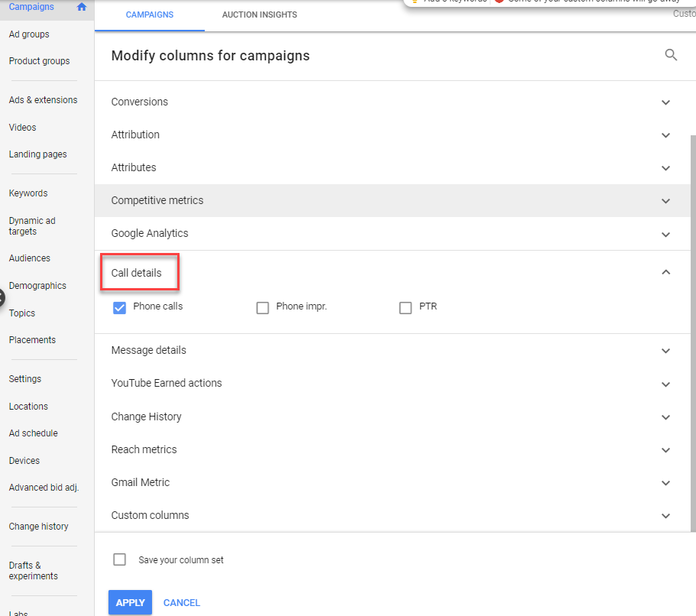
Task: Expand the Competitive metrics section
Action: [x=665, y=201]
